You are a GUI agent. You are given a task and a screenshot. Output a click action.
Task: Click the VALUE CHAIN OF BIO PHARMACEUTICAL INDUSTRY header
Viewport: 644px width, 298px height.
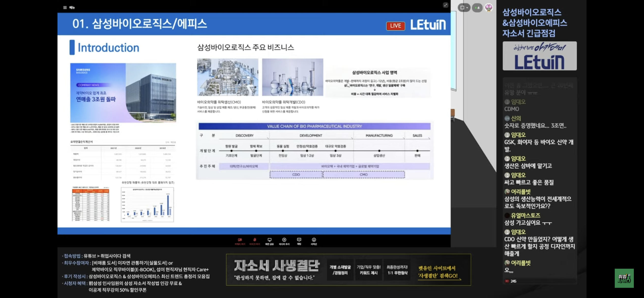314,126
